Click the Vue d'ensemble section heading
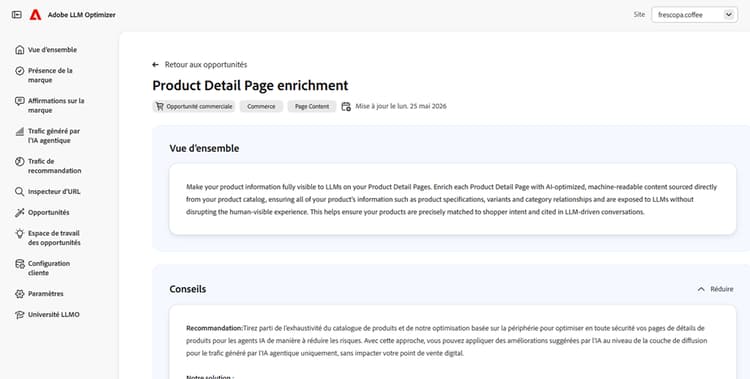This screenshot has height=379, width=750. 204,148
